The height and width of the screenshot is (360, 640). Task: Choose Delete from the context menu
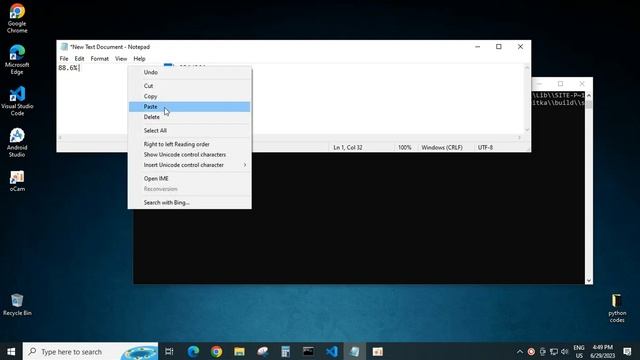(x=189, y=117)
